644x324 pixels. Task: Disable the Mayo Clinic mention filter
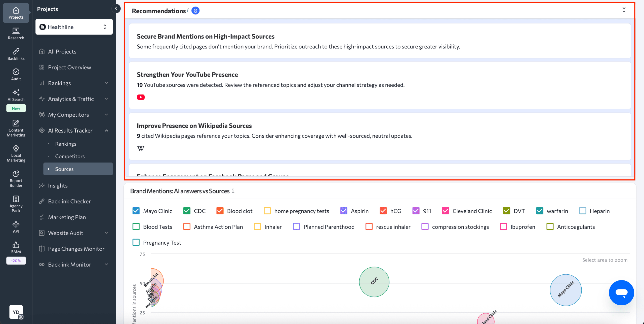click(x=136, y=211)
